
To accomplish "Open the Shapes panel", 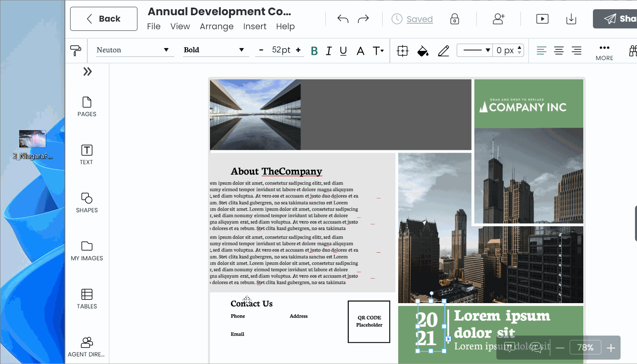I will tap(87, 203).
